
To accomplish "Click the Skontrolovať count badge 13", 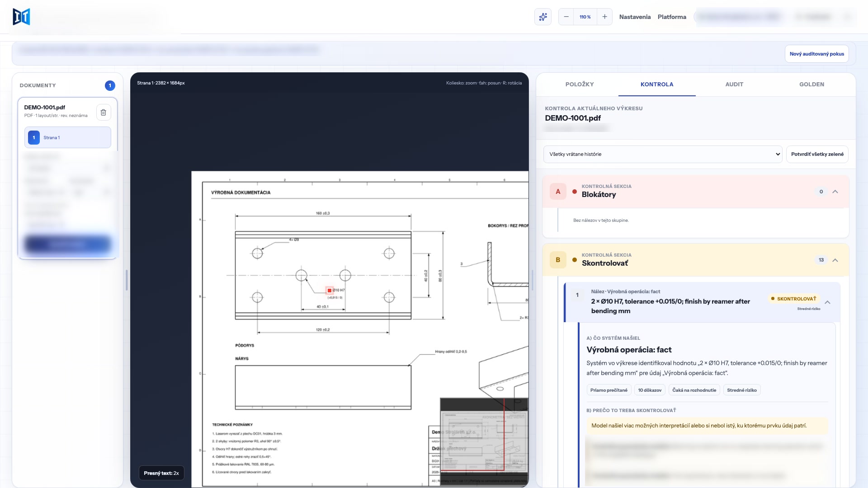I will (x=821, y=260).
